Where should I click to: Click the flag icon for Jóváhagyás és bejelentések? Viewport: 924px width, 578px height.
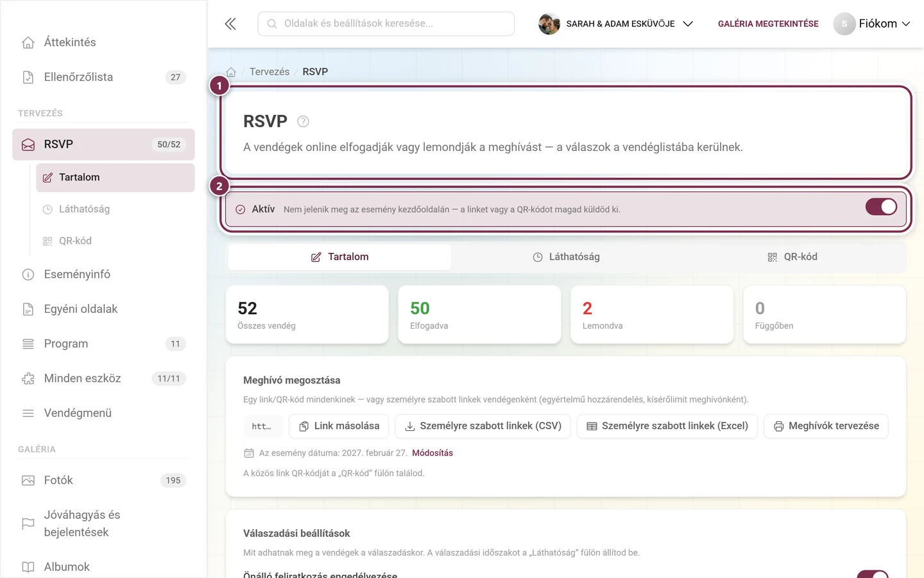(x=28, y=523)
